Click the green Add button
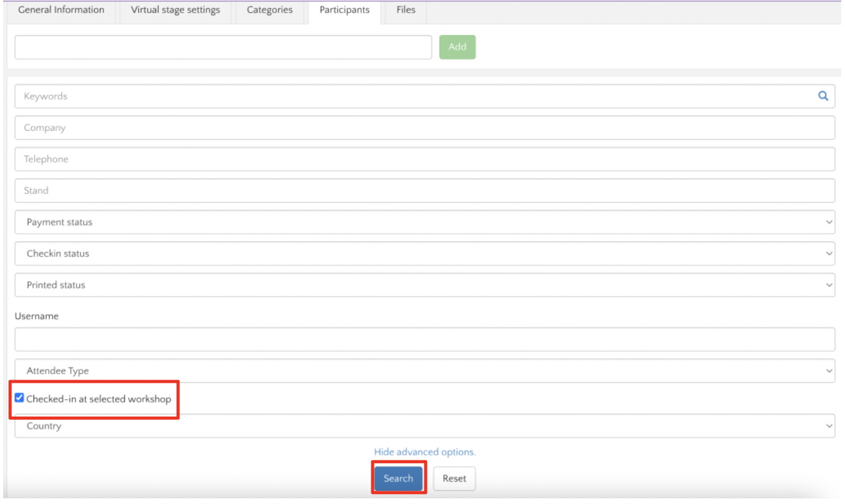 [458, 46]
